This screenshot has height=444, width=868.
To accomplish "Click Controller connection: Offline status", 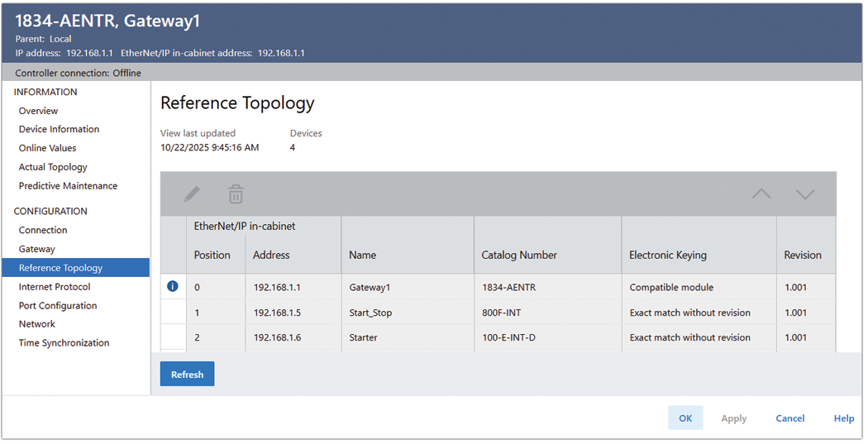I will click(78, 73).
